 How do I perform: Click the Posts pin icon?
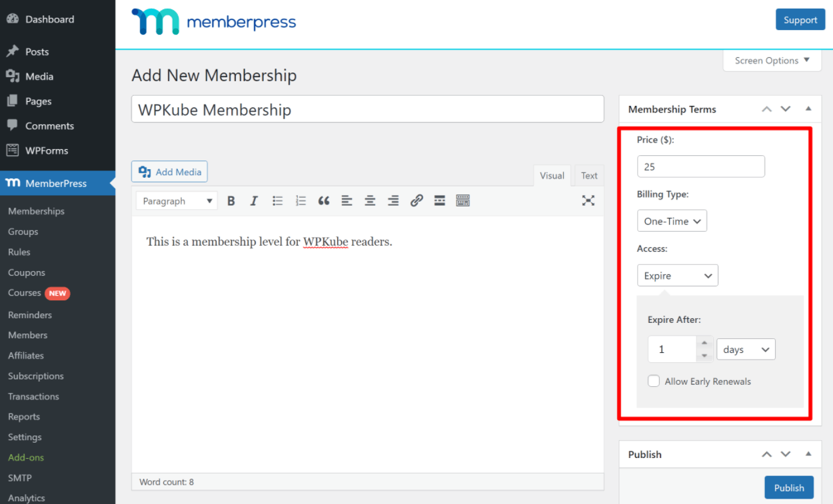point(13,51)
